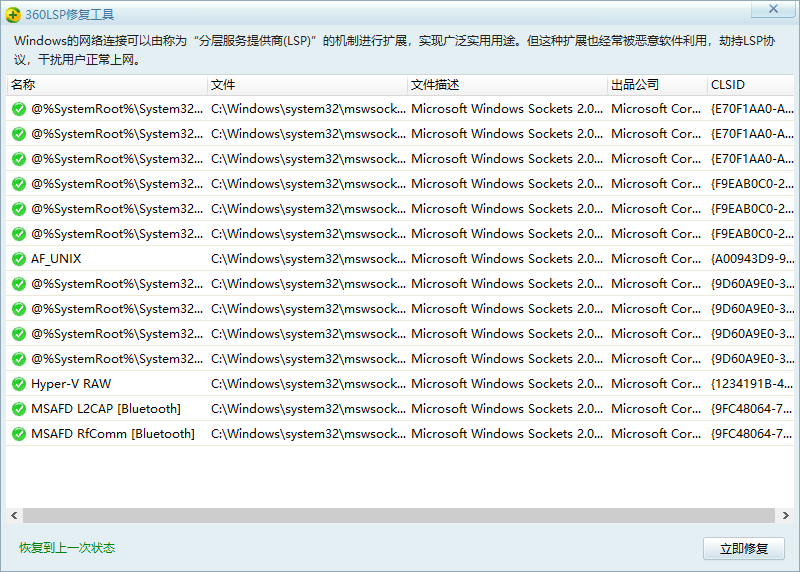The width and height of the screenshot is (800, 572).
Task: Click green check icon of Hyper-V RAW row
Action: click(x=19, y=384)
